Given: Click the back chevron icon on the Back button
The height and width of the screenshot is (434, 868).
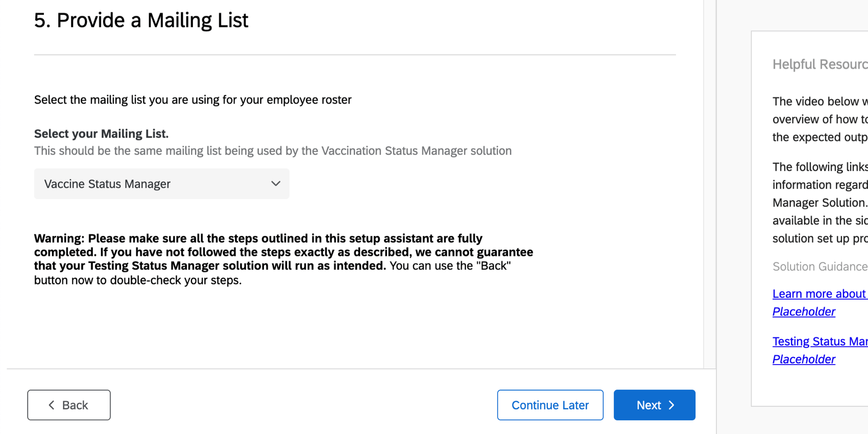Looking at the screenshot, I should tap(52, 405).
